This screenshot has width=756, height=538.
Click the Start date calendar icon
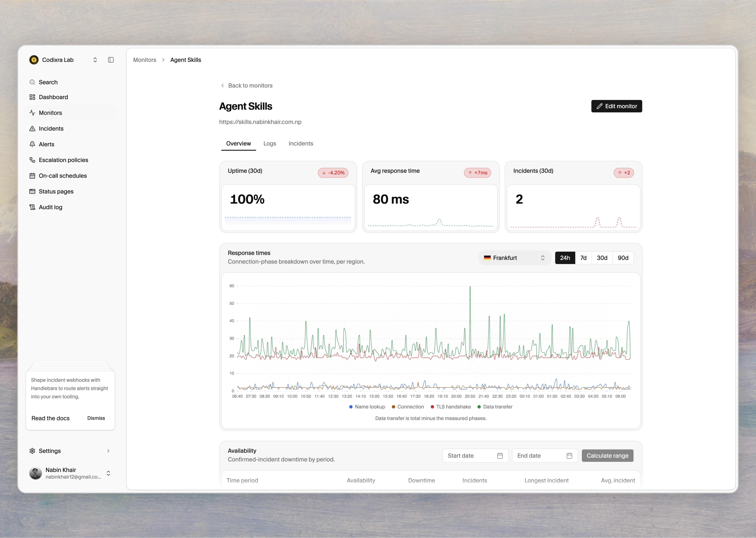click(500, 456)
